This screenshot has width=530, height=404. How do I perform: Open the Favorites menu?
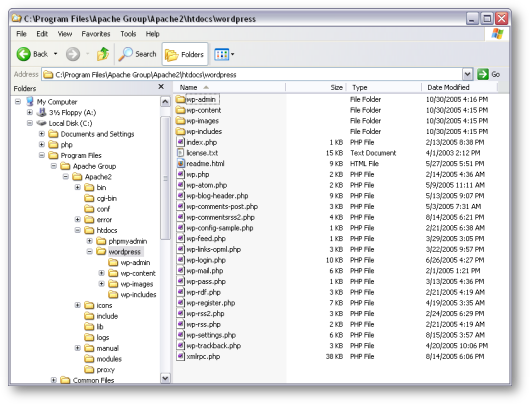click(96, 34)
